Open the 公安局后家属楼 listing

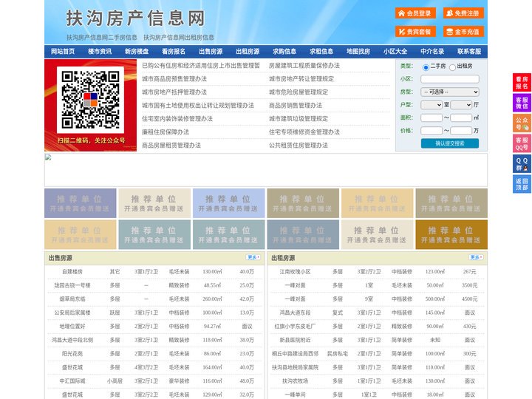click(72, 313)
